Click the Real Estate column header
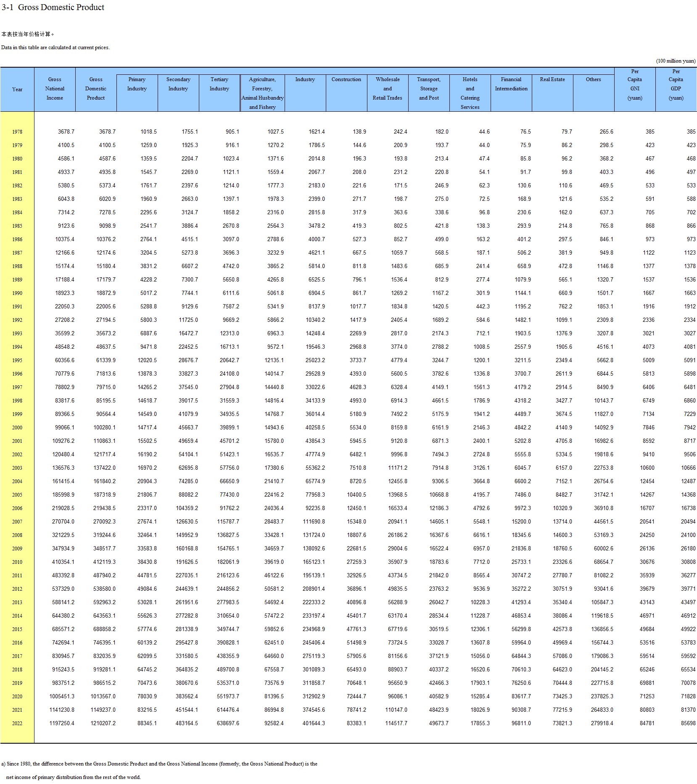Image resolution: width=697 pixels, height=784 pixels. [x=552, y=79]
